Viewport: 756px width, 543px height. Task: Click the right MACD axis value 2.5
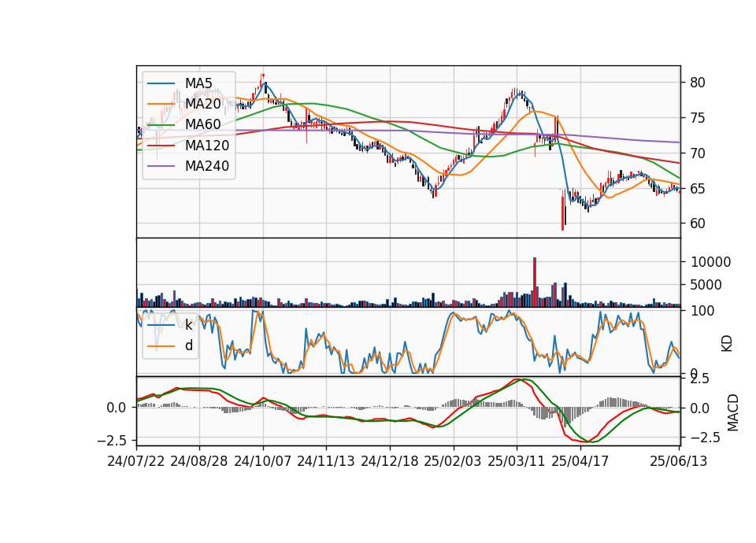[x=699, y=379]
